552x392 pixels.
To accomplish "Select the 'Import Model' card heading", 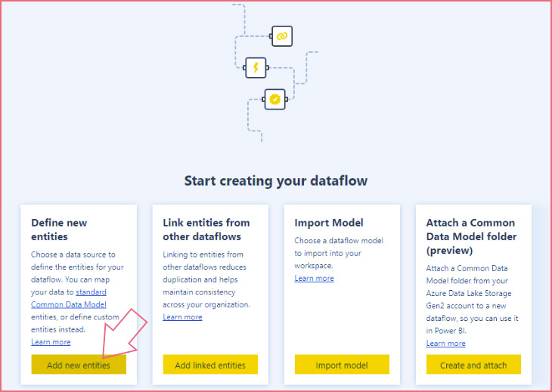I will click(x=329, y=223).
